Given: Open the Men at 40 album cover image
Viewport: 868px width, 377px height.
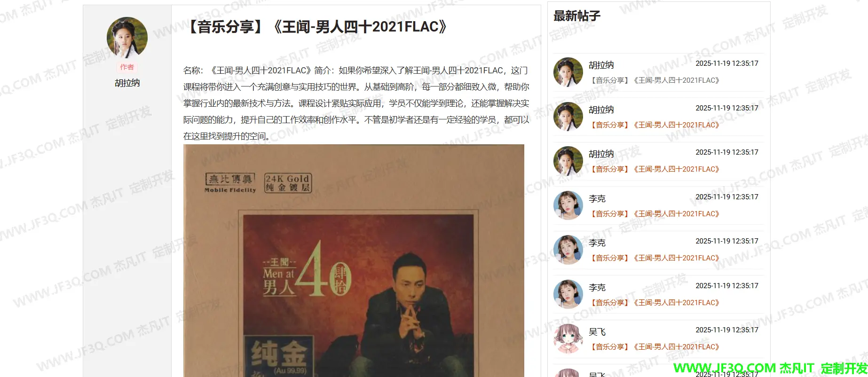Looking at the screenshot, I should point(354,260).
